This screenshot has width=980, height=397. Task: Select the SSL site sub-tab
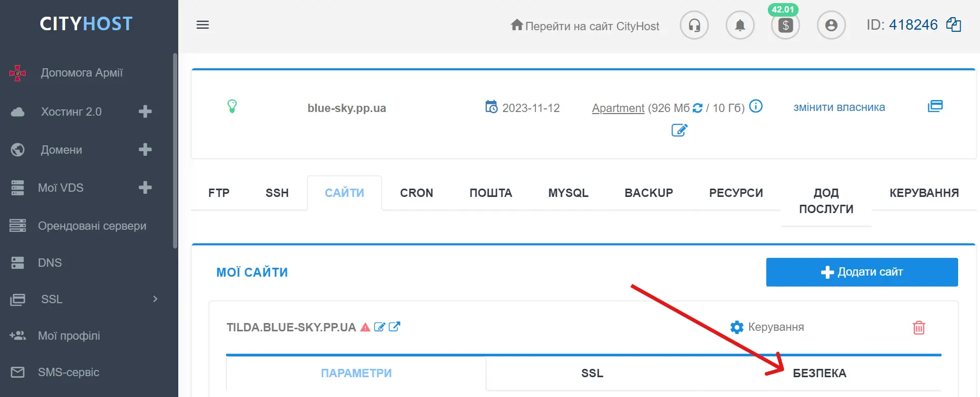592,373
